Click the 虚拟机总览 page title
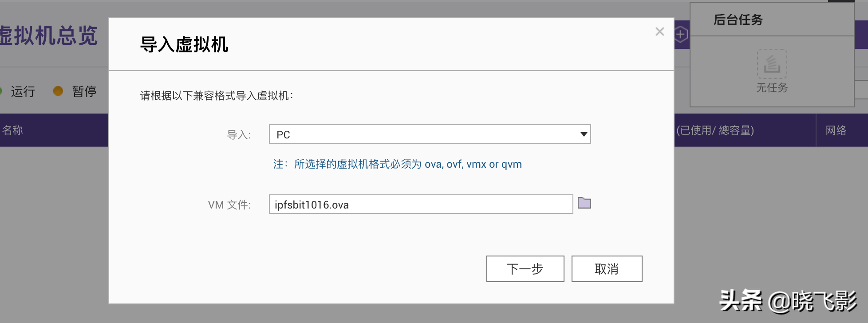This screenshot has height=323, width=868. [x=48, y=35]
